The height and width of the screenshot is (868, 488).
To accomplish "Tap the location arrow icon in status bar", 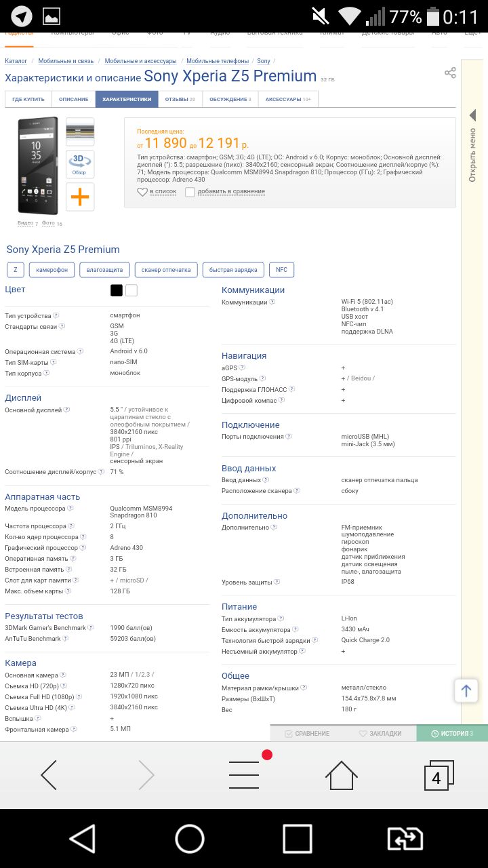I will pos(22,16).
